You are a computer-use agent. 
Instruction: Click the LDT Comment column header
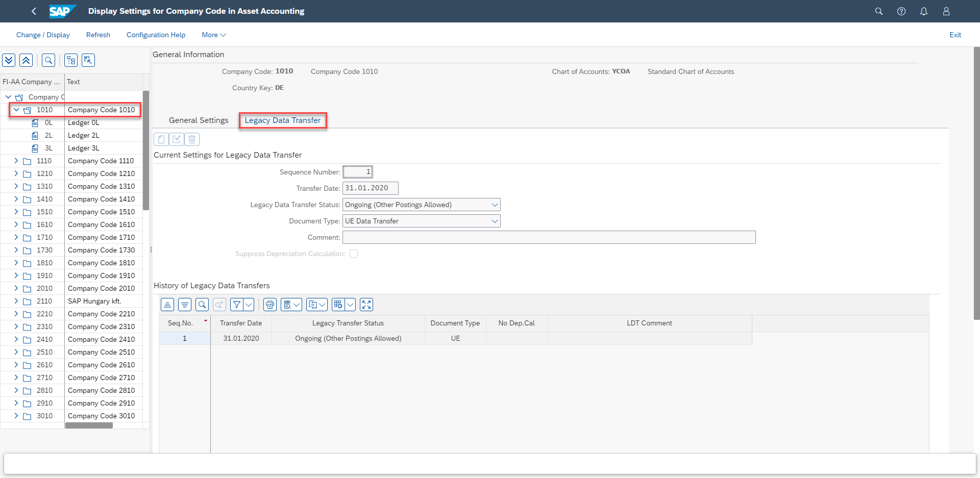coord(649,323)
